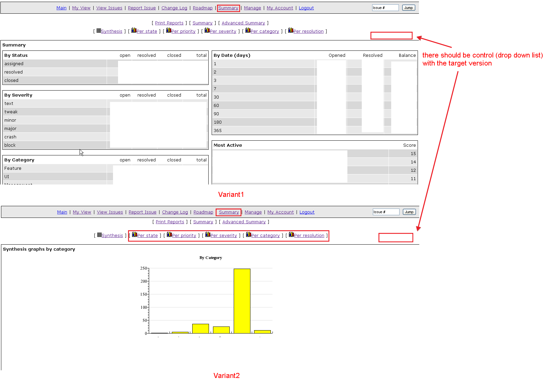Click the Synthesis table icon in Variant2
The width and height of the screenshot is (547, 392).
pos(99,235)
